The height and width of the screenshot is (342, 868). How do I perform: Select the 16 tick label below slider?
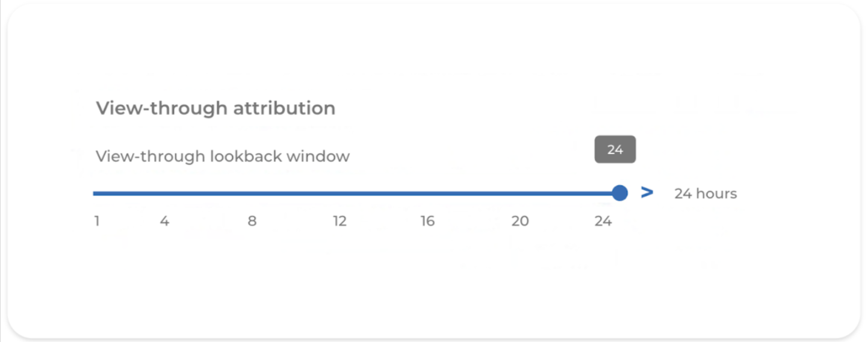(427, 221)
